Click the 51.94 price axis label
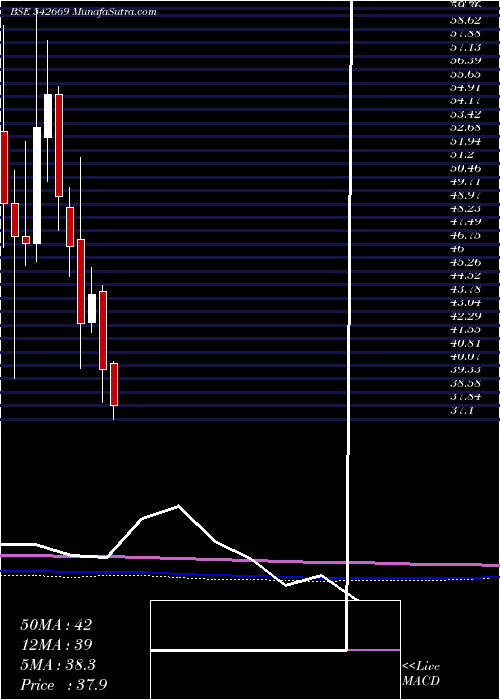500x700 pixels. click(x=465, y=142)
